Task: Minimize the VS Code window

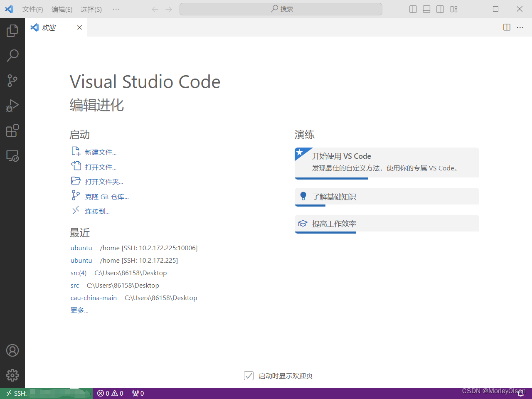Action: tap(472, 9)
